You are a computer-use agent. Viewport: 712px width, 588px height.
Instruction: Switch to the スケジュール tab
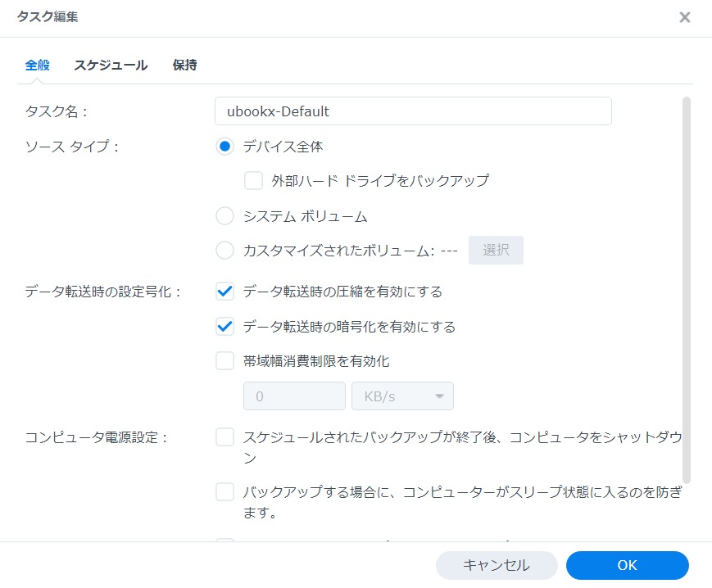coord(111,65)
